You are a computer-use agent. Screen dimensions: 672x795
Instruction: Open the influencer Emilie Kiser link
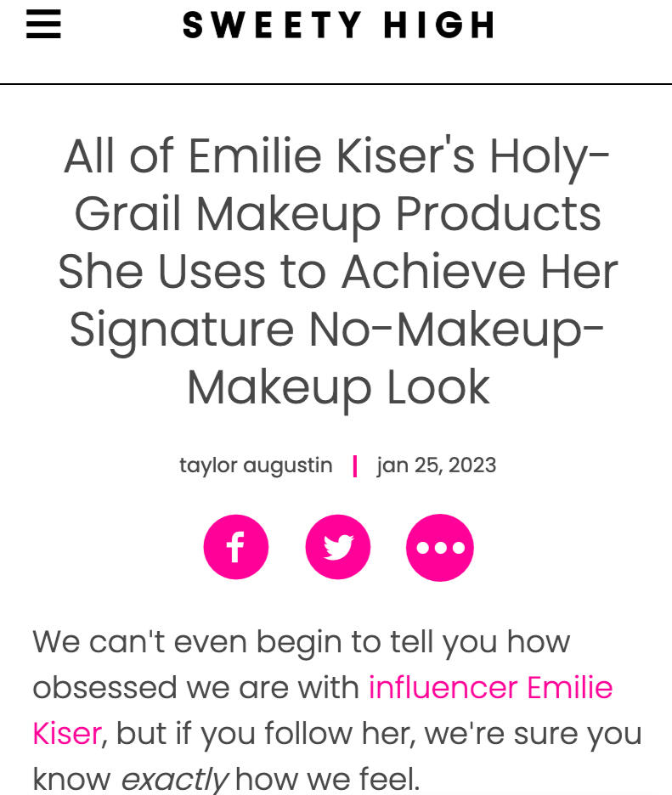pyautogui.click(x=490, y=687)
